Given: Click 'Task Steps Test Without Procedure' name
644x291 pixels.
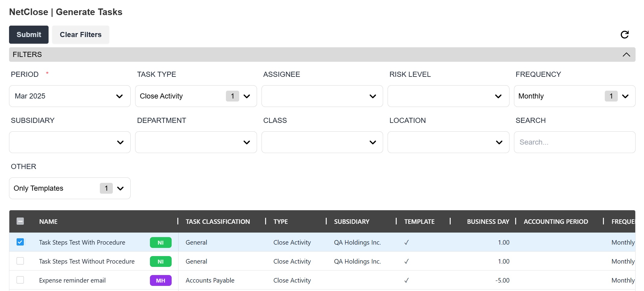Looking at the screenshot, I should [87, 261].
